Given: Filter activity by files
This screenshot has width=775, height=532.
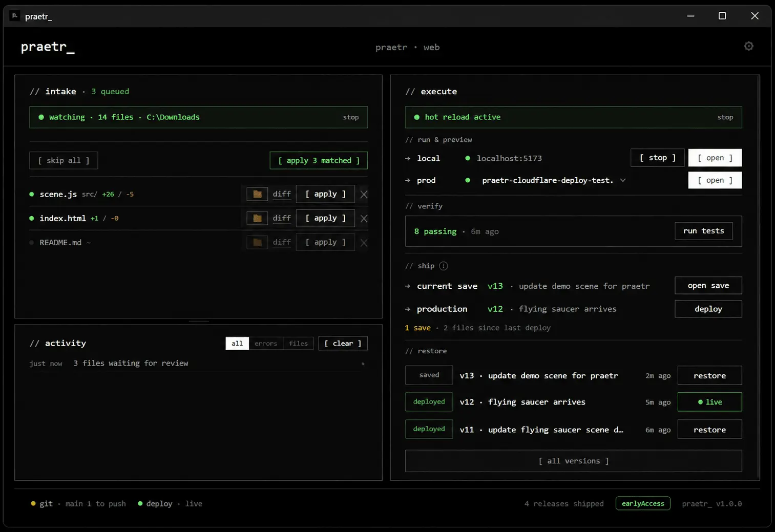Looking at the screenshot, I should [298, 343].
